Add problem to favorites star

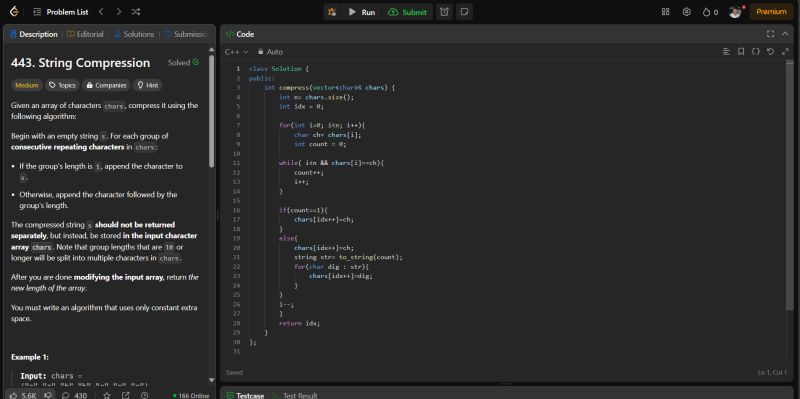tap(107, 395)
